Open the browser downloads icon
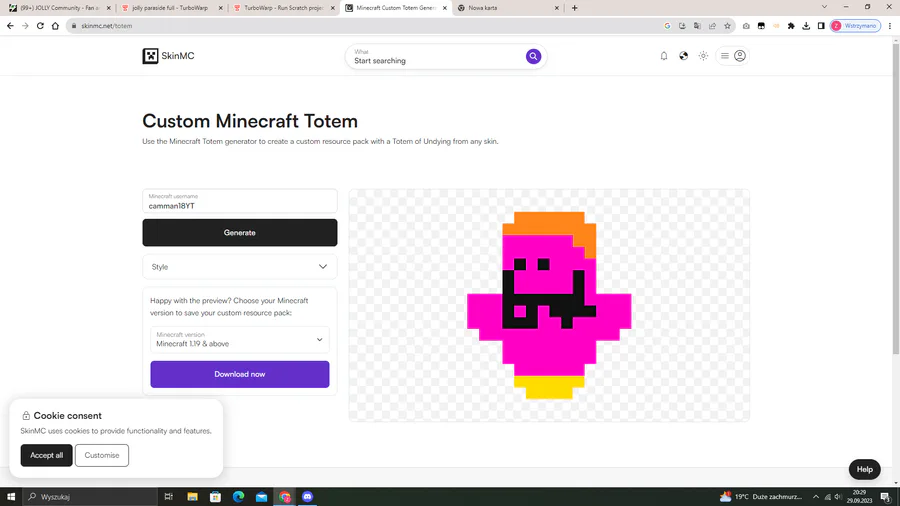Screen dimensions: 900x506 [806, 26]
